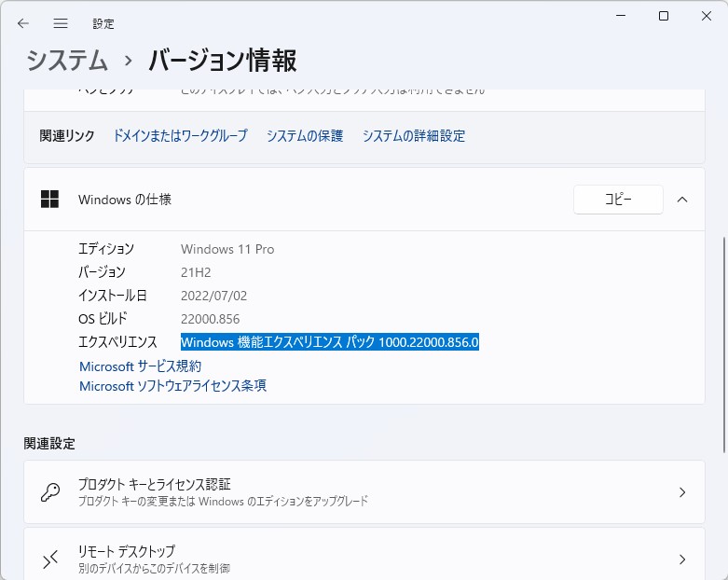The image size is (728, 580).
Task: Click the コピー button
Action: (x=618, y=200)
